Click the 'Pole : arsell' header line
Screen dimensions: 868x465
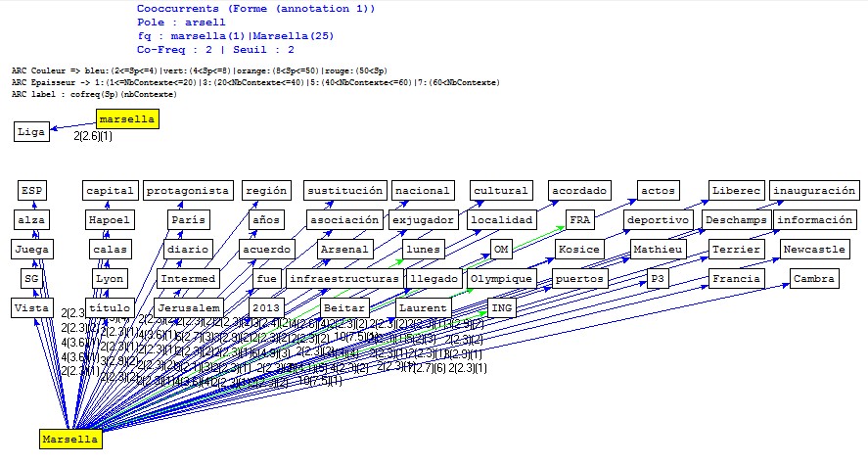pyautogui.click(x=182, y=23)
